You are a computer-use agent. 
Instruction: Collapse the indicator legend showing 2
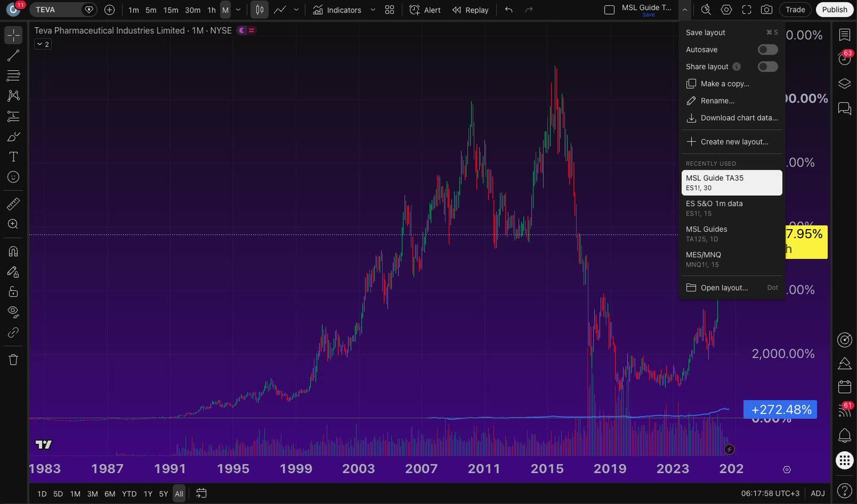click(x=43, y=44)
